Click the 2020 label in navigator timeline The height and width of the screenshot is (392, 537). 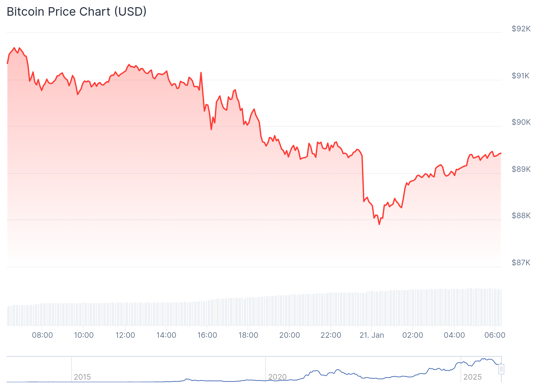click(277, 377)
